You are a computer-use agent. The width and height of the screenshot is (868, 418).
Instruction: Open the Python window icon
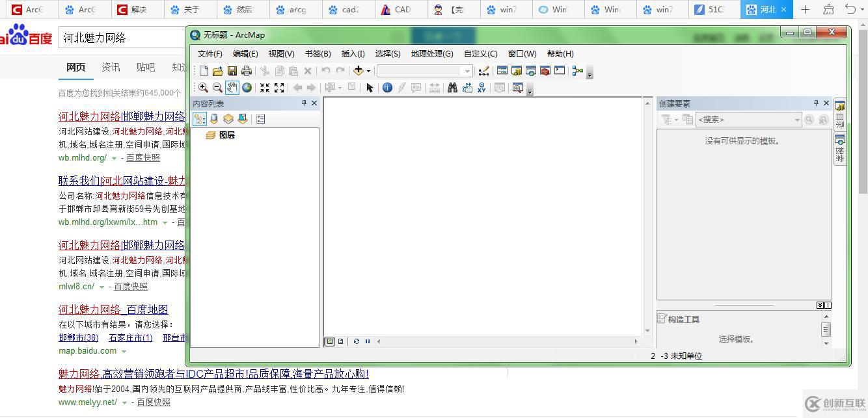coord(560,71)
